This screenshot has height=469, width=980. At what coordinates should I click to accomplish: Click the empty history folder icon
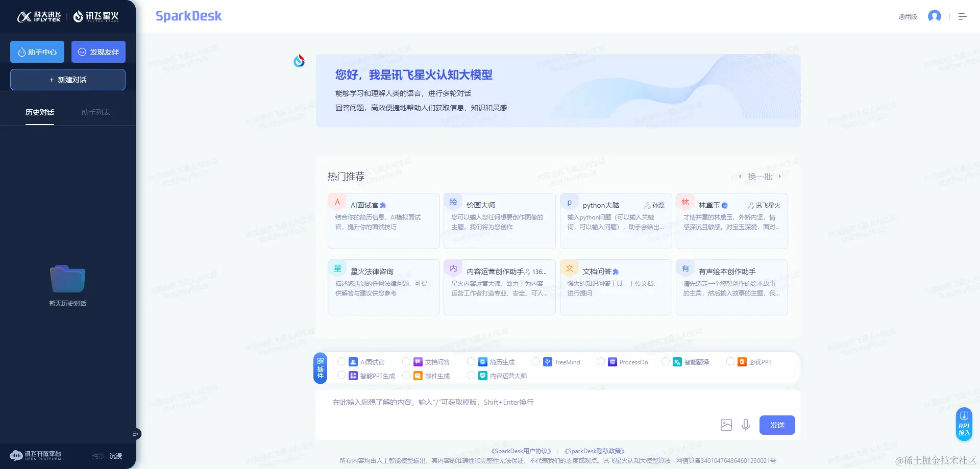pos(67,279)
